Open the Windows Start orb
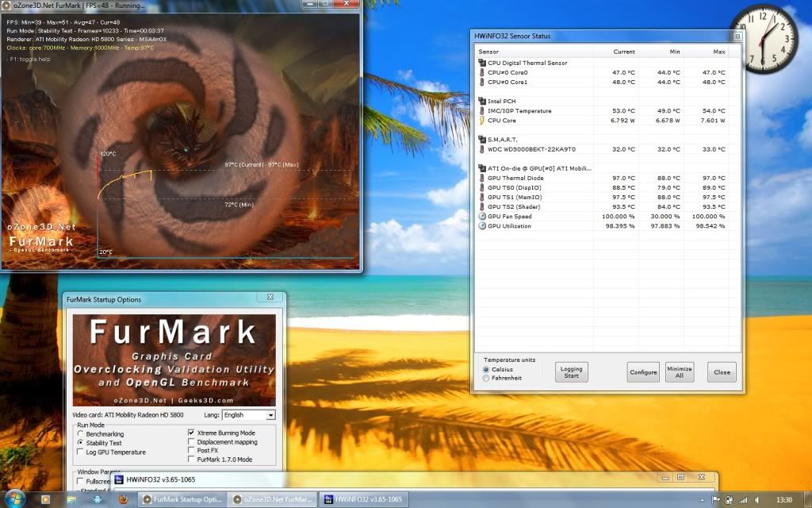Image resolution: width=812 pixels, height=508 pixels. tap(14, 499)
